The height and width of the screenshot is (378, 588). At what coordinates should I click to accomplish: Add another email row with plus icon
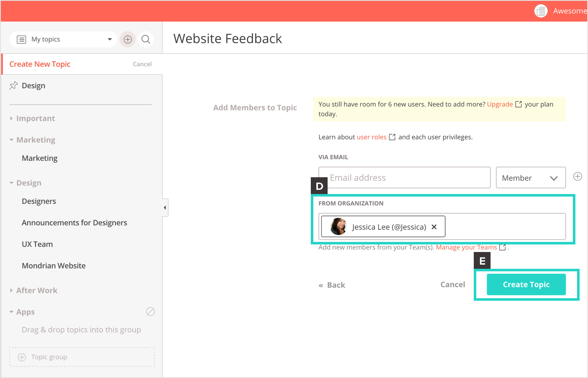coord(578,176)
